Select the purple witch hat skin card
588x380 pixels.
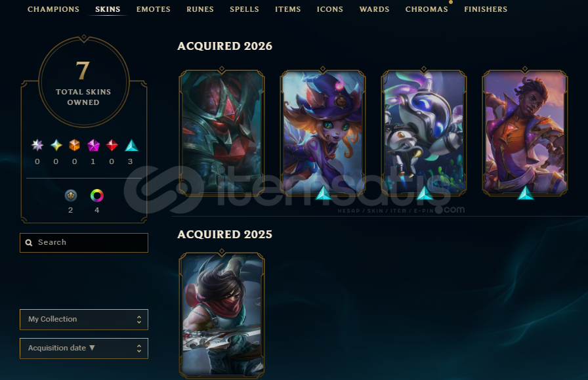click(x=323, y=133)
